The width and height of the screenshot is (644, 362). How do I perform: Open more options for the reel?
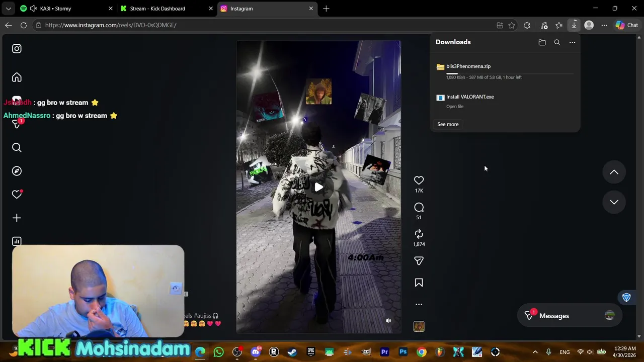coord(419,304)
